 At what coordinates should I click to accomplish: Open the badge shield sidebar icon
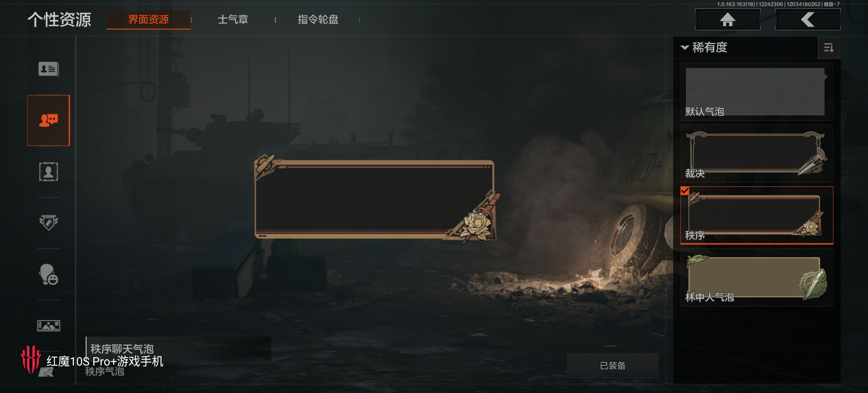[48, 223]
